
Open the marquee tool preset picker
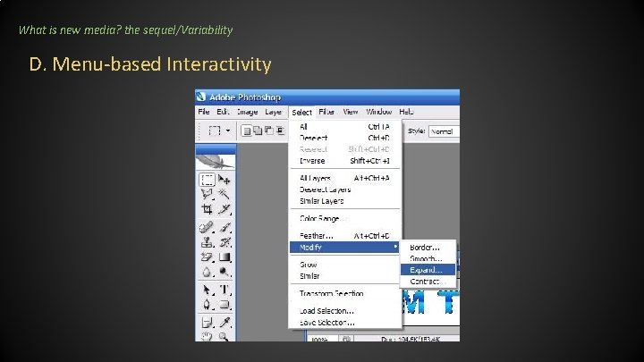228,130
